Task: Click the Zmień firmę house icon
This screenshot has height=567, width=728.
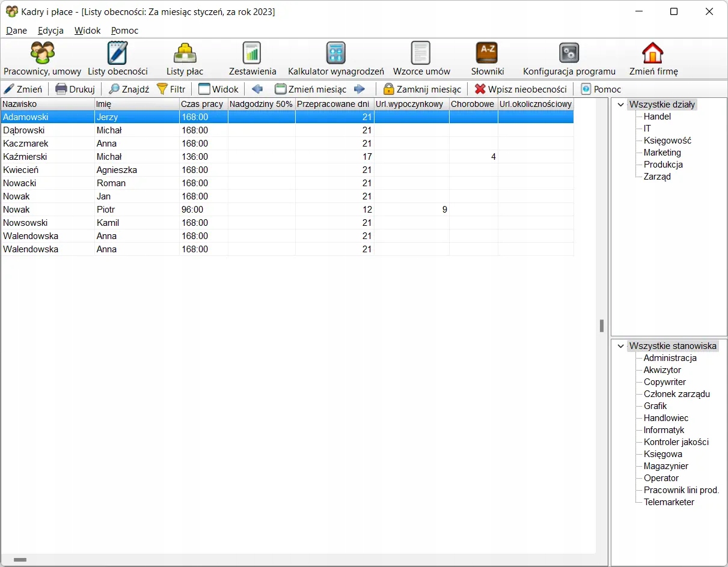Action: pos(653,53)
